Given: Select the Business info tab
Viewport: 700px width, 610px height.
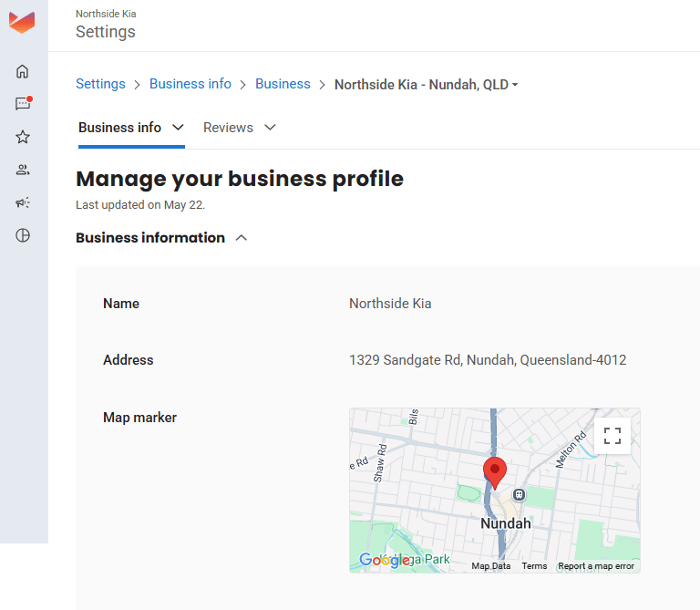Looking at the screenshot, I should pos(119,128).
